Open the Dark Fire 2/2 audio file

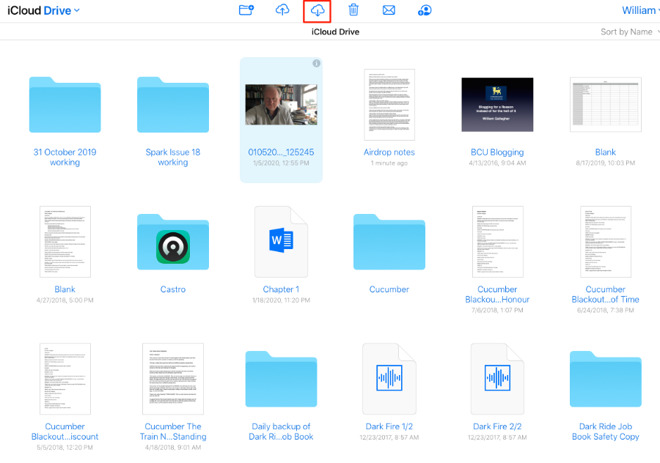click(x=498, y=378)
